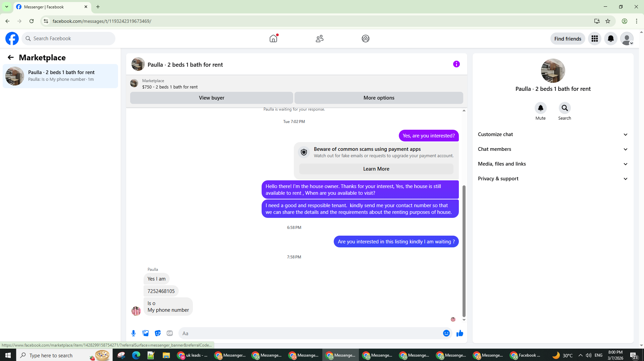Open the tab search dropdown arrow

click(7, 7)
